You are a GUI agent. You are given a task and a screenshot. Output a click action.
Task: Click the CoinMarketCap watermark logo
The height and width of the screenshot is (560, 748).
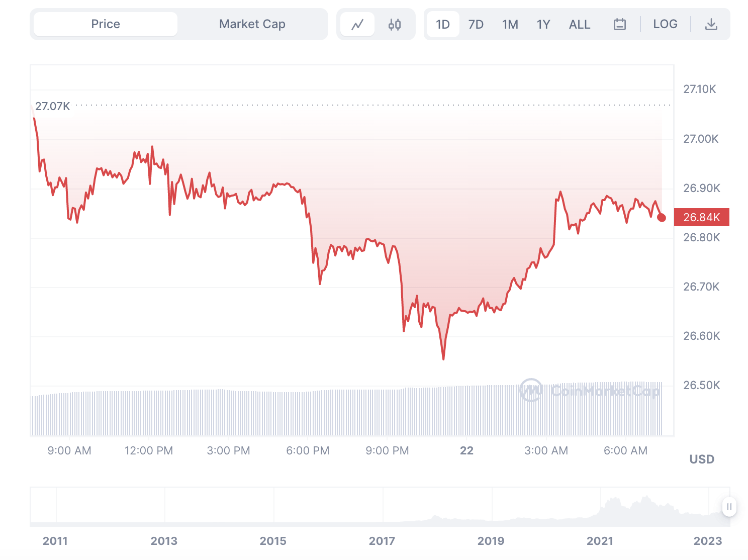[x=590, y=390]
